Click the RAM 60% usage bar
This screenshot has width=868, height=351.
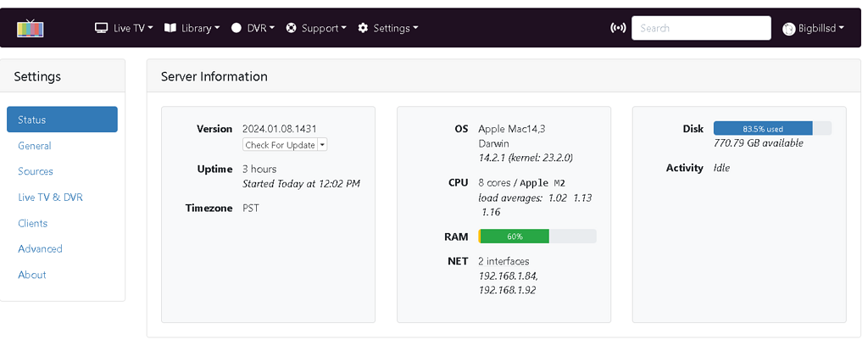[537, 237]
